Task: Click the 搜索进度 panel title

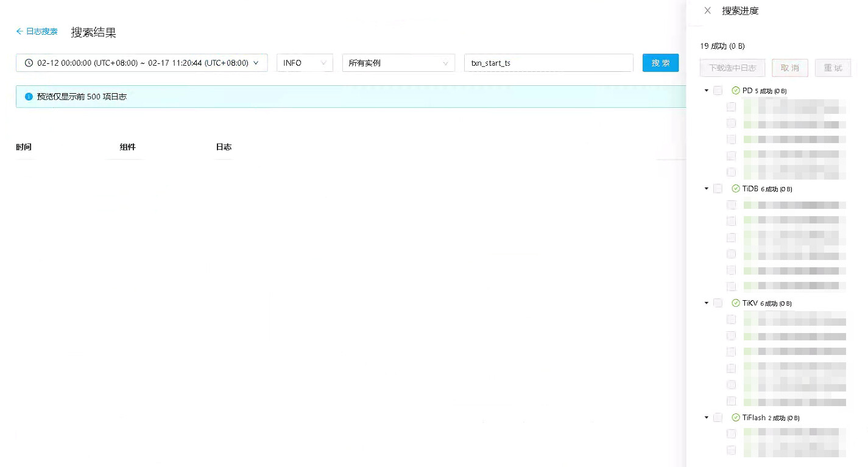Action: [740, 10]
